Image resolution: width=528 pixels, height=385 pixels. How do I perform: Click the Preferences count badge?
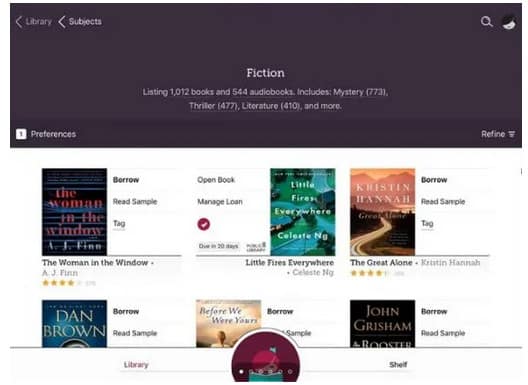[21, 134]
